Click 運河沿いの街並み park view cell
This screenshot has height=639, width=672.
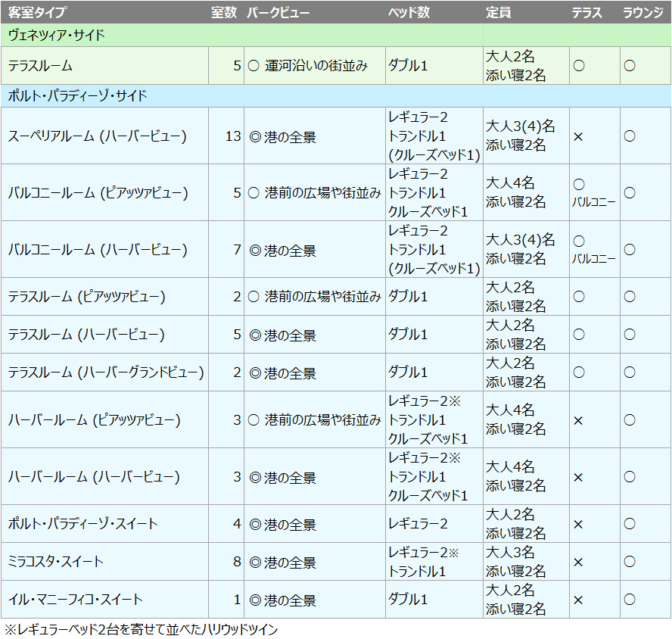click(315, 66)
